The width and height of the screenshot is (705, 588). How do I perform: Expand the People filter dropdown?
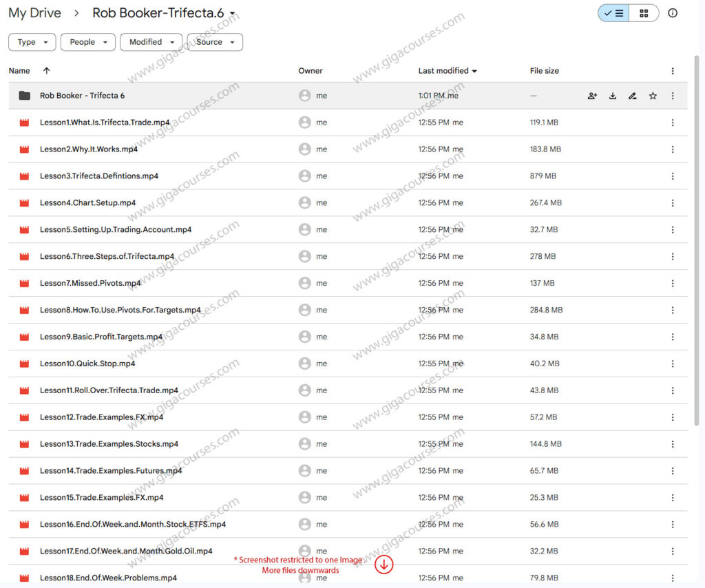(x=88, y=42)
